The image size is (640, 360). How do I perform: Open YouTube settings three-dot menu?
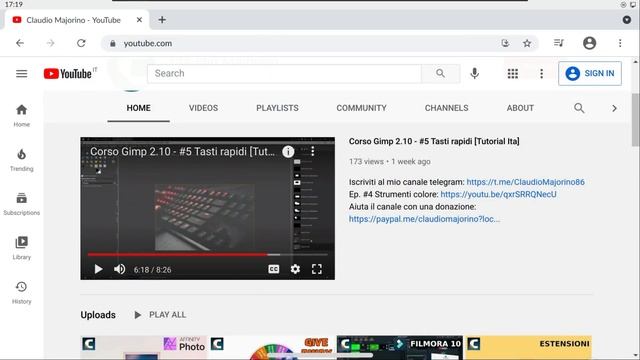point(542,73)
